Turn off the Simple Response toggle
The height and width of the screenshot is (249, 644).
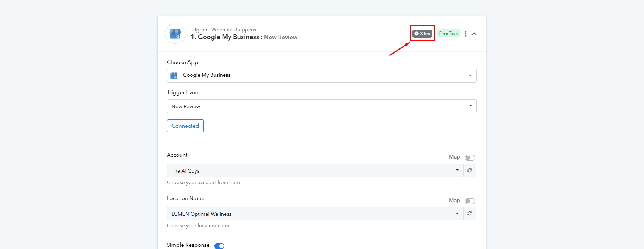coord(219,246)
